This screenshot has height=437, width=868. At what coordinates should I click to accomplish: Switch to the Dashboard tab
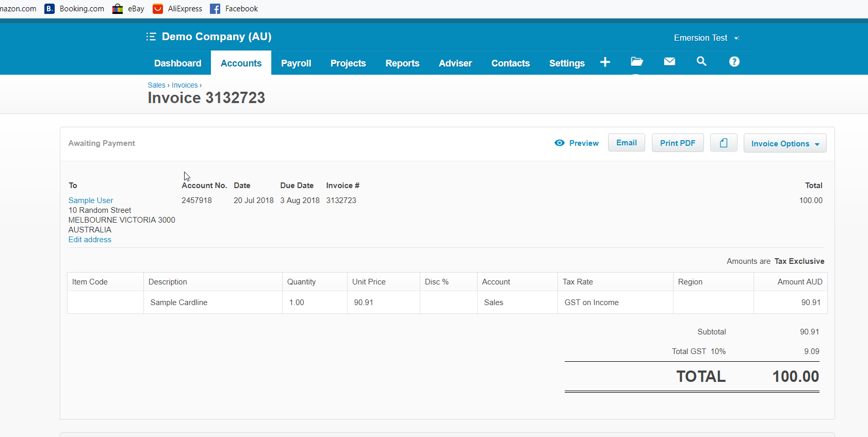[x=177, y=63]
